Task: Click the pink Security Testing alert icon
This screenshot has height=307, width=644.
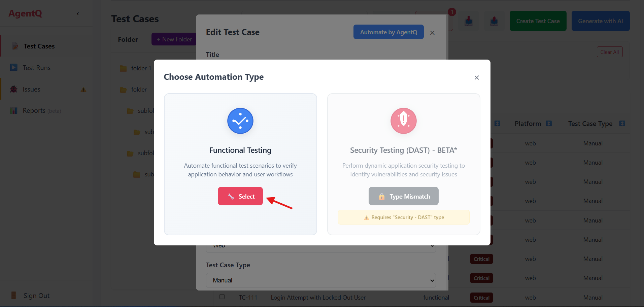Action: 403,121
